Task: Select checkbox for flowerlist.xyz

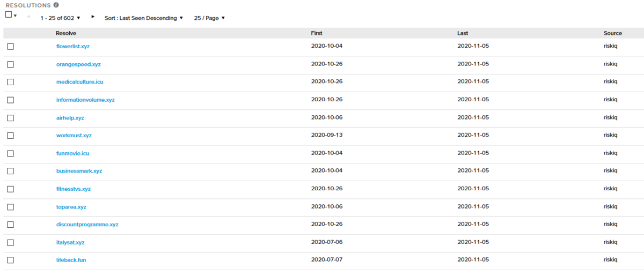Action: (11, 47)
